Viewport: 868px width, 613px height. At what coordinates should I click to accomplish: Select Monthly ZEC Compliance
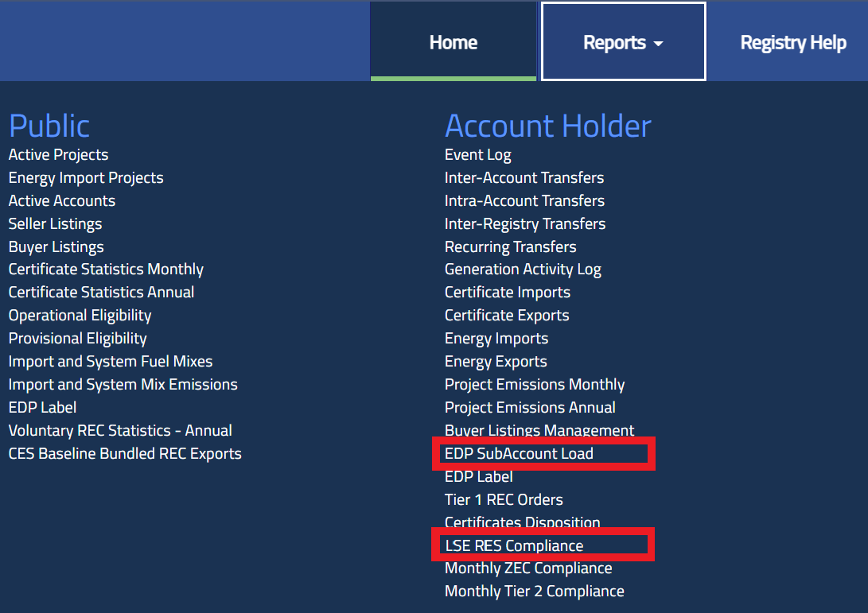pos(528,568)
